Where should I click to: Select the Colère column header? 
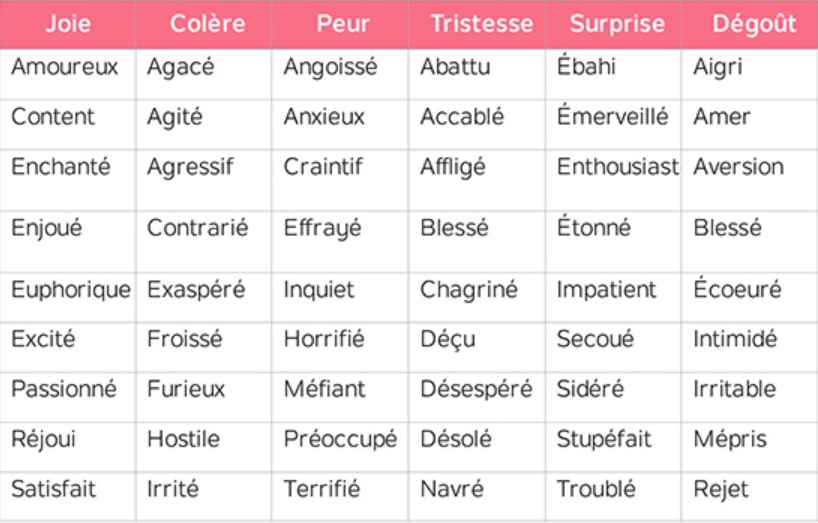pos(207,24)
